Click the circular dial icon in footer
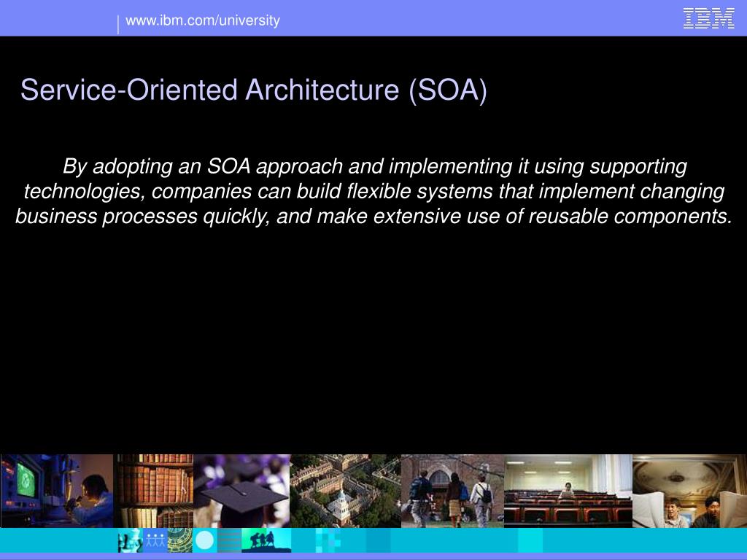The height and width of the screenshot is (560, 747). (x=180, y=540)
